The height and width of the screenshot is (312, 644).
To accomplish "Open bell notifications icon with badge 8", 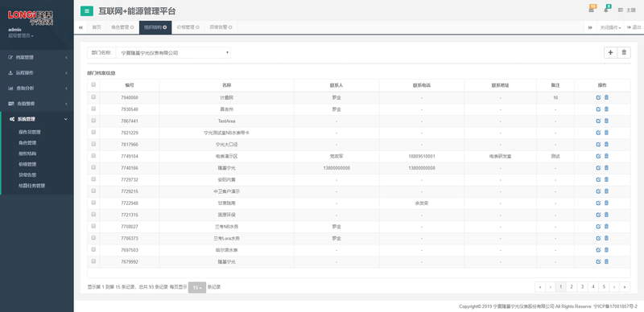I will click(x=606, y=10).
